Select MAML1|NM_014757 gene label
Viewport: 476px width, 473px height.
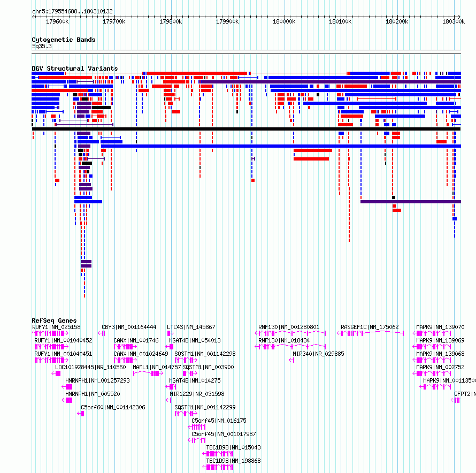click(x=157, y=367)
